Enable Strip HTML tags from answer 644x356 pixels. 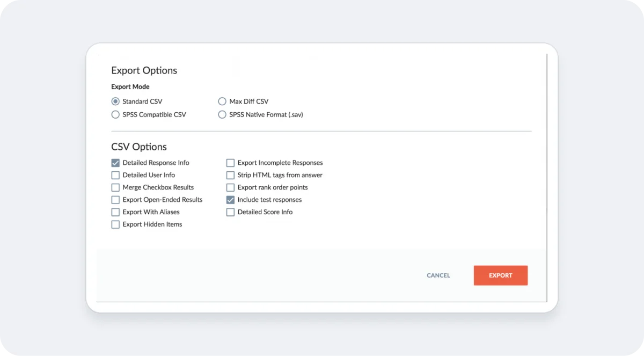(230, 175)
